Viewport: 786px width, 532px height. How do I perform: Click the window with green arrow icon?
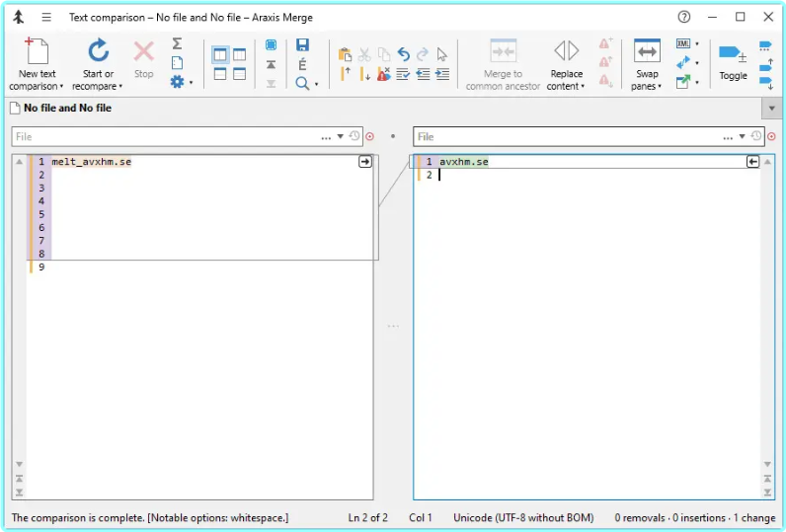click(x=683, y=82)
